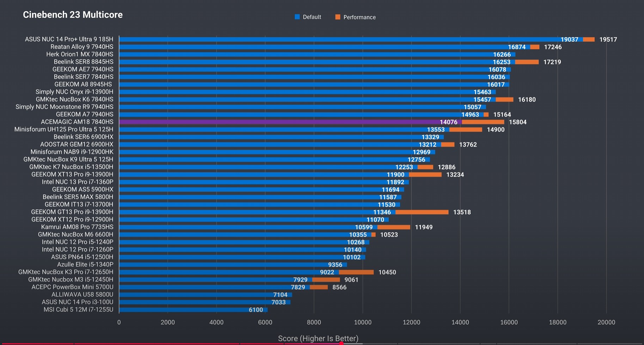The height and width of the screenshot is (345, 644).
Task: Select the Reatan Alloy 9 7940HS label
Action: click(x=82, y=47)
